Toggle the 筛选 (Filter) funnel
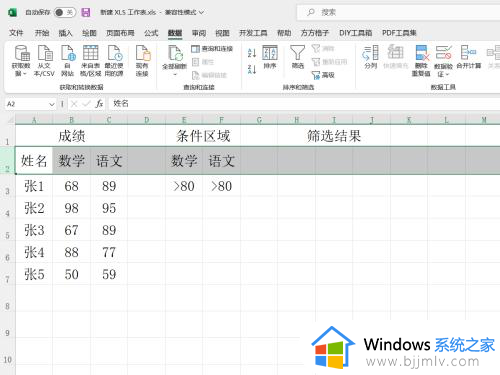The width and height of the screenshot is (500, 375). coord(297,57)
